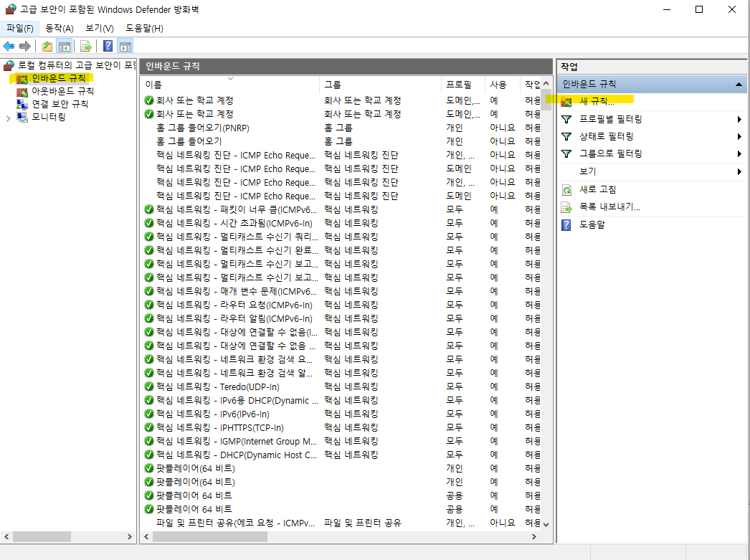Click the 도움말 help icon in actions pane
Image resolution: width=750 pixels, height=560 pixels.
(566, 224)
